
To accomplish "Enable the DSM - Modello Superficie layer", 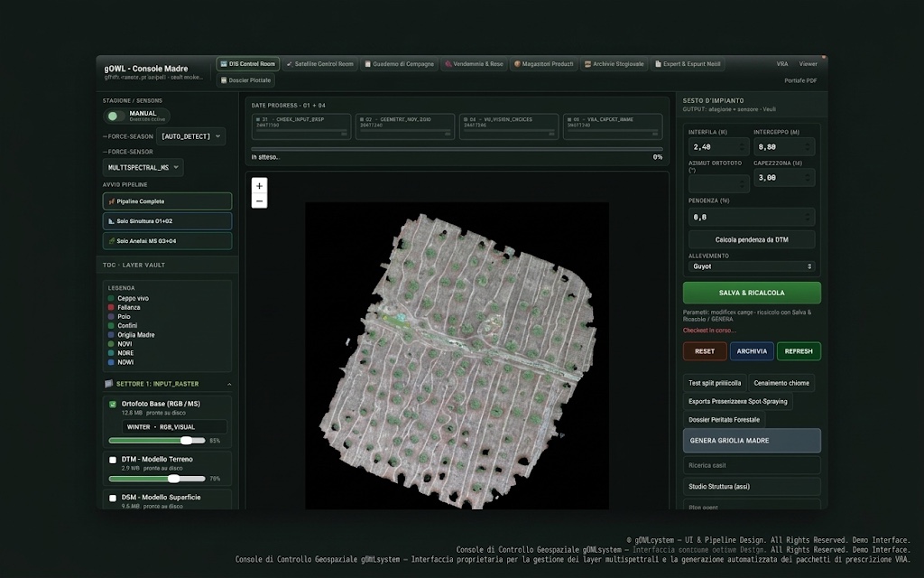I will pyautogui.click(x=113, y=499).
